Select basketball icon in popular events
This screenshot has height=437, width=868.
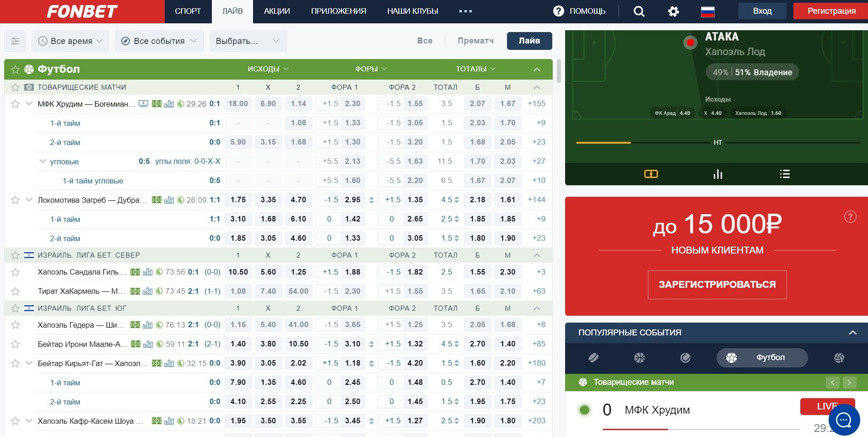coord(639,358)
